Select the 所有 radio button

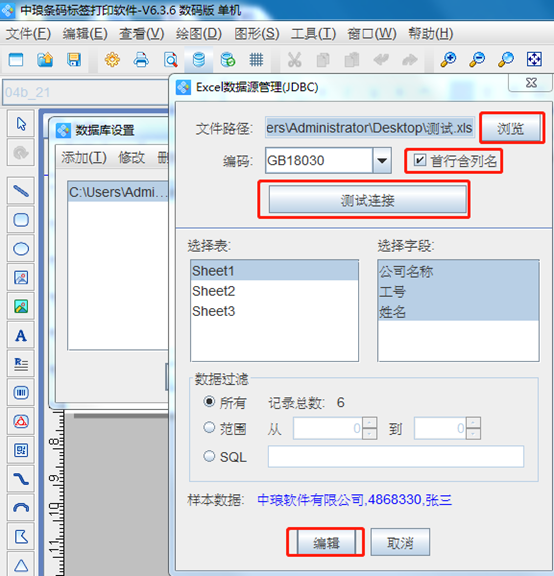click(x=209, y=402)
